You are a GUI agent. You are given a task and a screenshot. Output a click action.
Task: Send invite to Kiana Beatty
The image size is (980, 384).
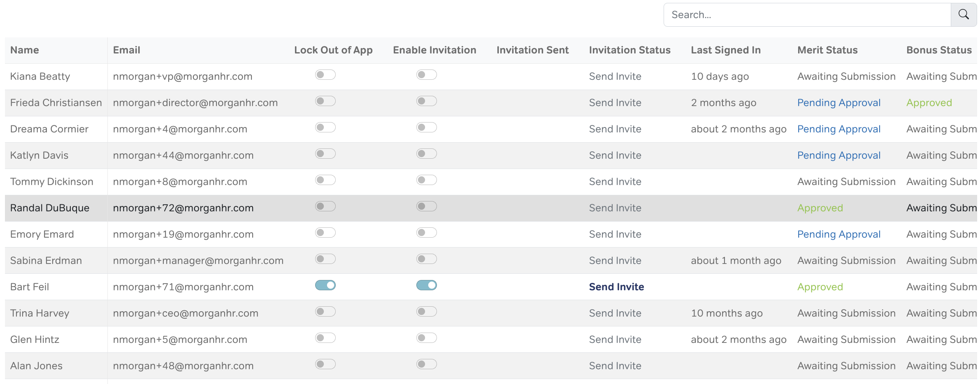[x=615, y=76]
